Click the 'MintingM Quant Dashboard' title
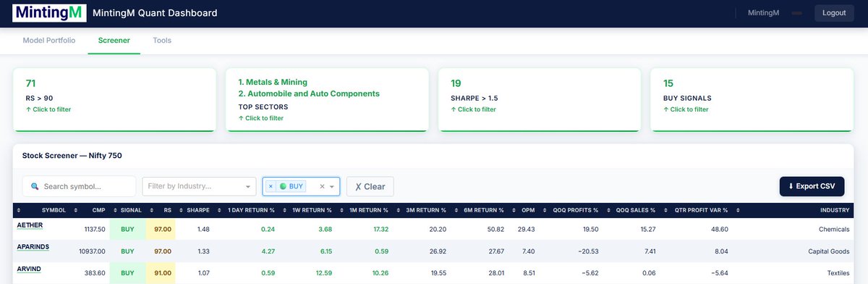Viewport: 868px width, 284px height. 155,13
